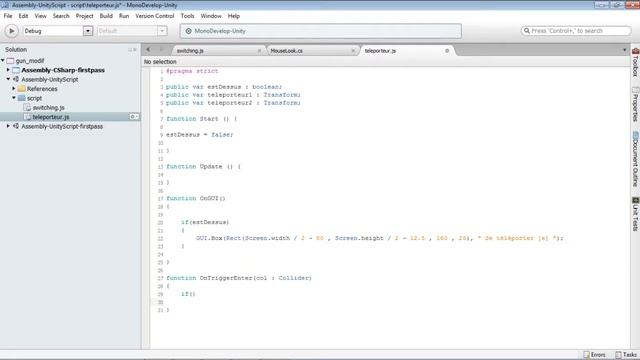Click the '#pragma strict' line

click(192, 71)
